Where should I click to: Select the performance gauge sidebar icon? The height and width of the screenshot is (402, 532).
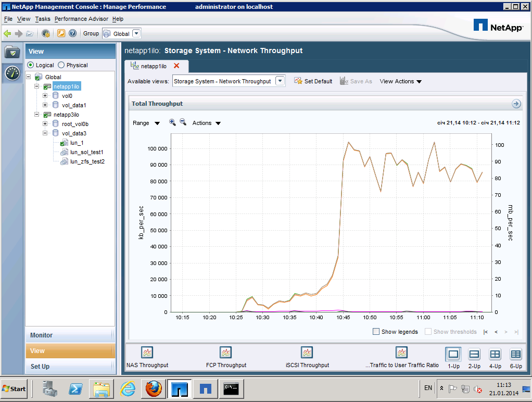pyautogui.click(x=12, y=73)
